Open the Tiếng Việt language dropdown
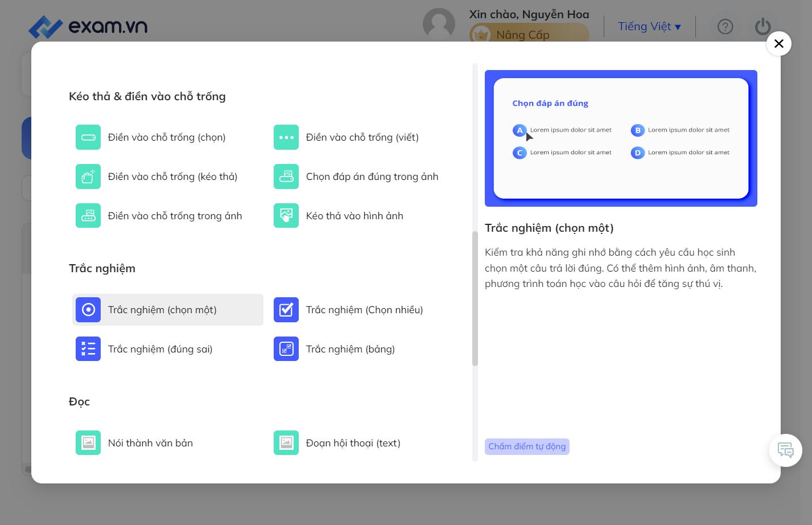The width and height of the screenshot is (812, 525). tap(650, 27)
